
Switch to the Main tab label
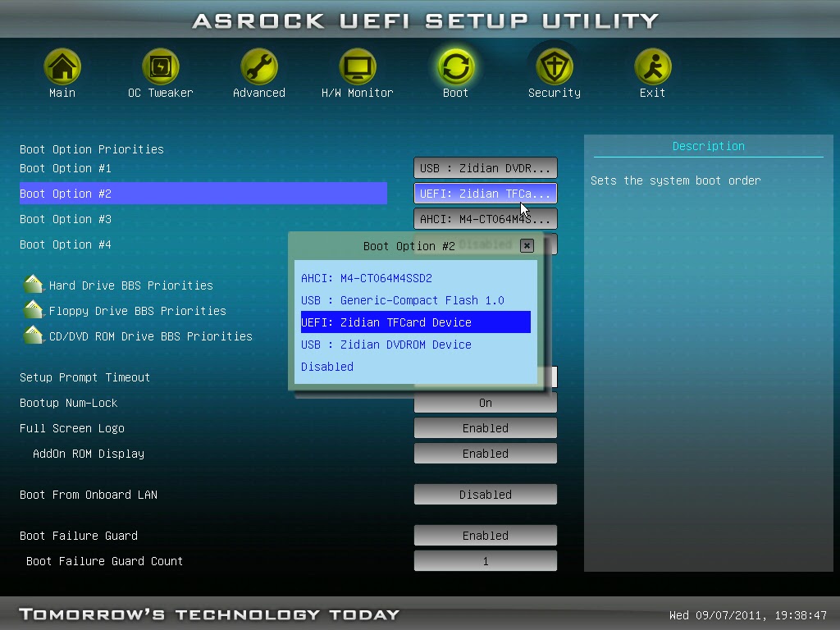coord(62,93)
